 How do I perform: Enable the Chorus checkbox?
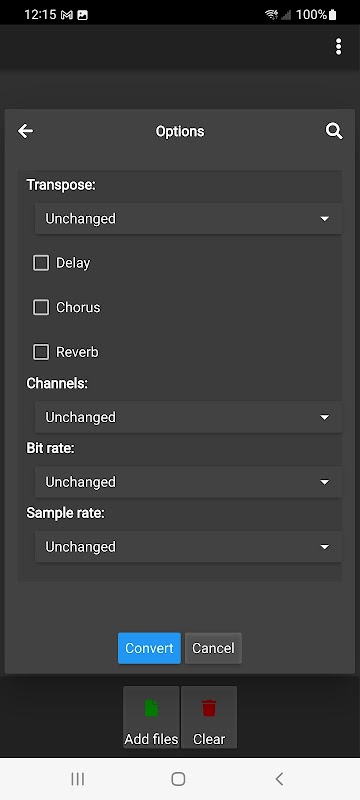(x=41, y=308)
